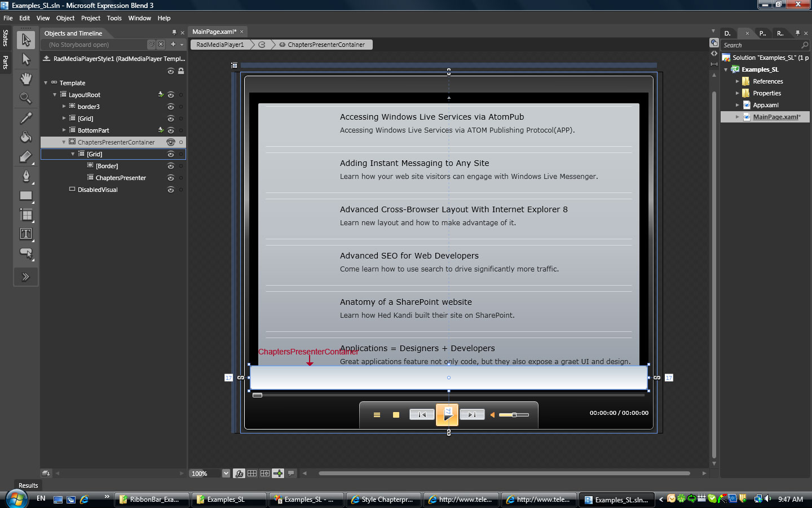812x508 pixels.
Task: Select the TextBlock text tool
Action: pos(26,234)
